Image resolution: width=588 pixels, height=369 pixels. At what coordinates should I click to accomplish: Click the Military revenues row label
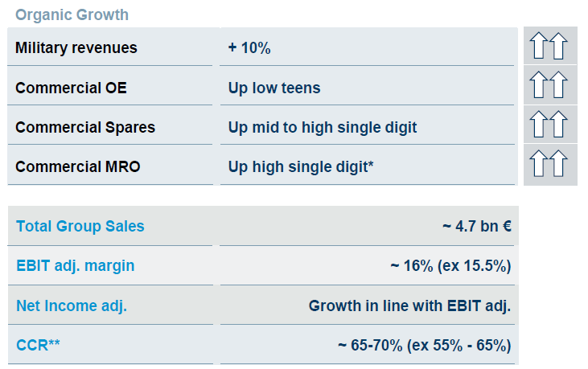coord(76,48)
